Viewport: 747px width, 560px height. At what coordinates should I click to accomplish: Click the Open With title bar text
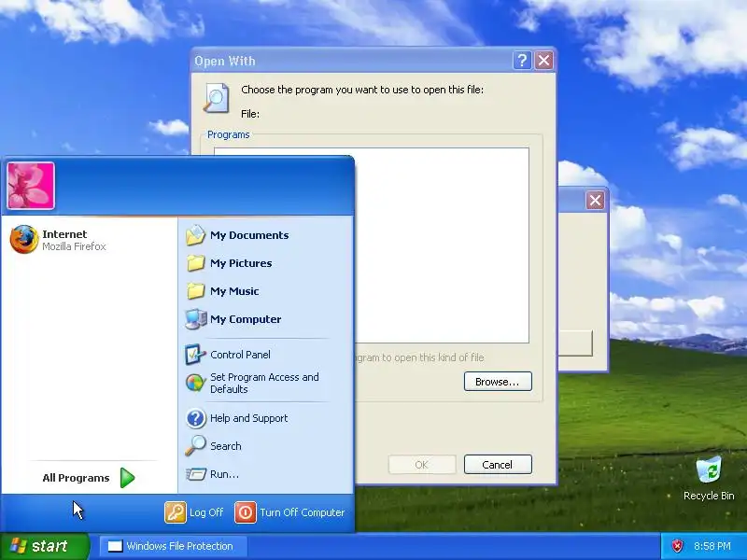(x=225, y=61)
